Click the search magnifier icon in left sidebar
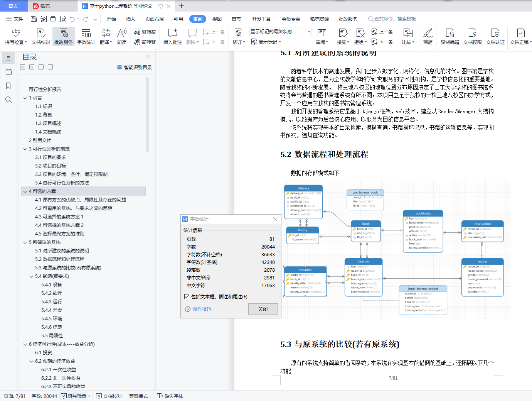The image size is (532, 401). coord(8,100)
